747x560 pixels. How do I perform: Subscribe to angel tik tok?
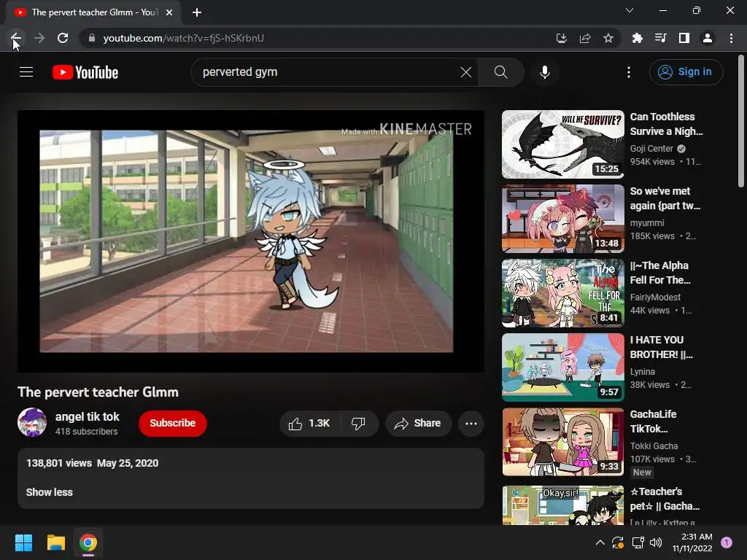pyautogui.click(x=172, y=424)
